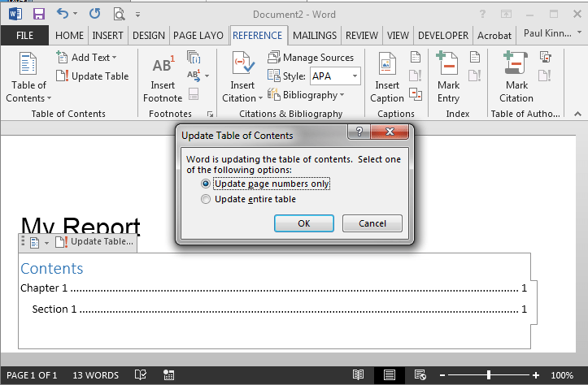Click the Cross-reference icon in Captions group
588x385 pixels.
tap(415, 93)
